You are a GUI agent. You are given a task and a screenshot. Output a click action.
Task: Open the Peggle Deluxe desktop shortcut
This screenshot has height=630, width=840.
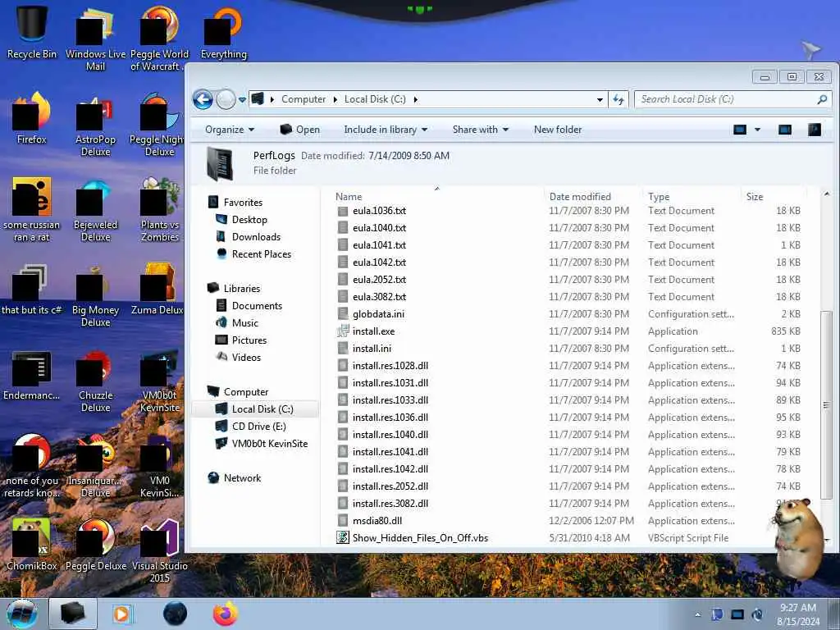point(96,544)
